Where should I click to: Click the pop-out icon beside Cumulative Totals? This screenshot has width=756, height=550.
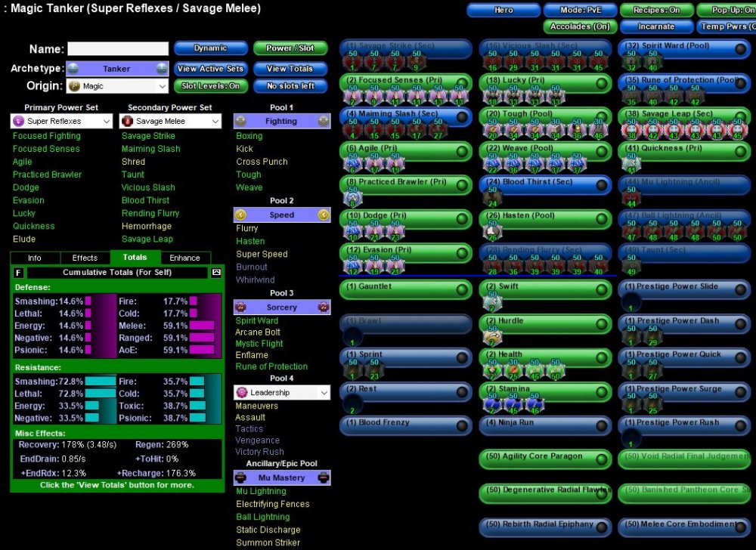[x=215, y=272]
